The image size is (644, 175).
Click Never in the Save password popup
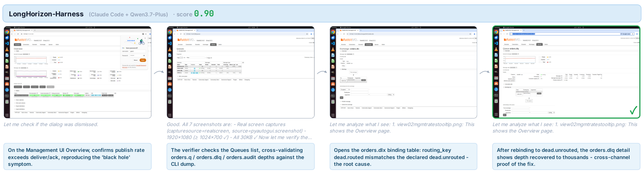coord(136,60)
